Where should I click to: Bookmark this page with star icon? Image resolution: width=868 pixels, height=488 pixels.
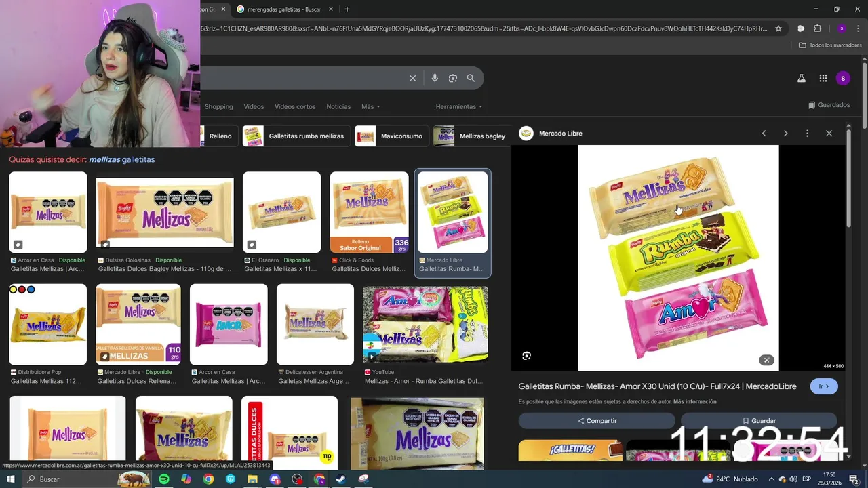coord(778,28)
